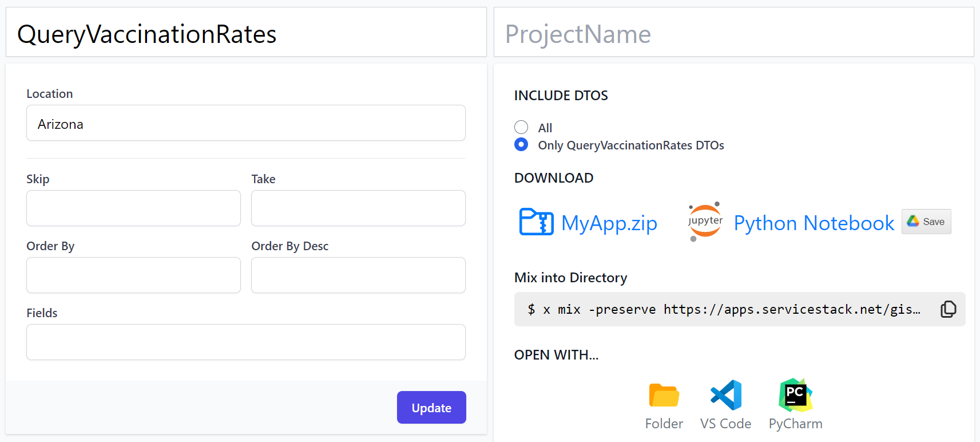
Task: Click the Fields input box
Action: (246, 342)
